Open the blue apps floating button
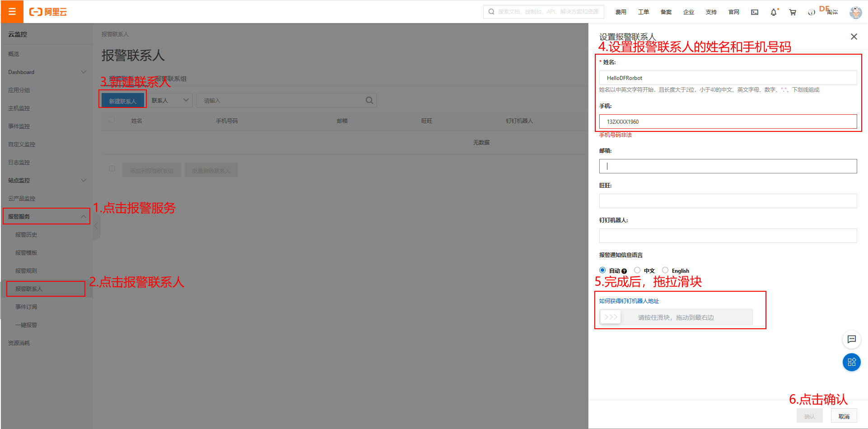Viewport: 868px width, 429px height. pyautogui.click(x=852, y=362)
